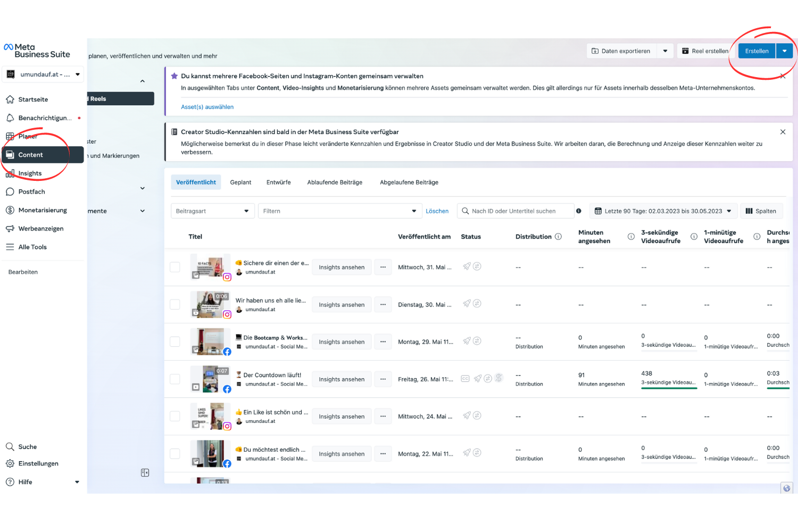Switch to the Veröffentlicht tab
Screen dimensions: 798x532
point(196,182)
